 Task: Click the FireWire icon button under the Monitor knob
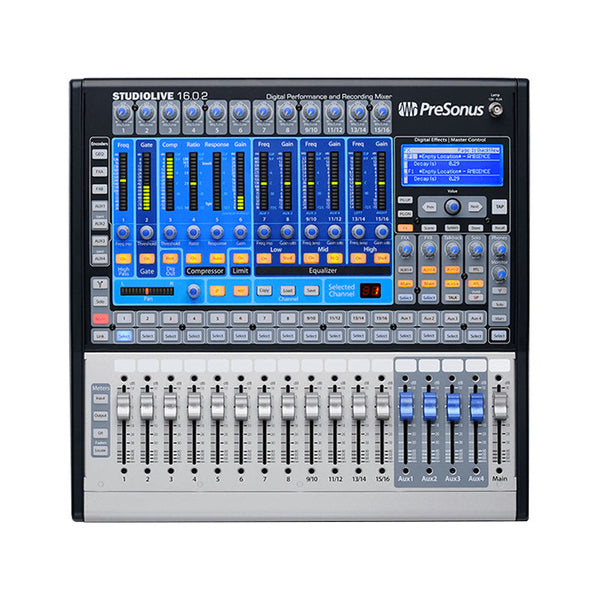pyautogui.click(x=499, y=291)
